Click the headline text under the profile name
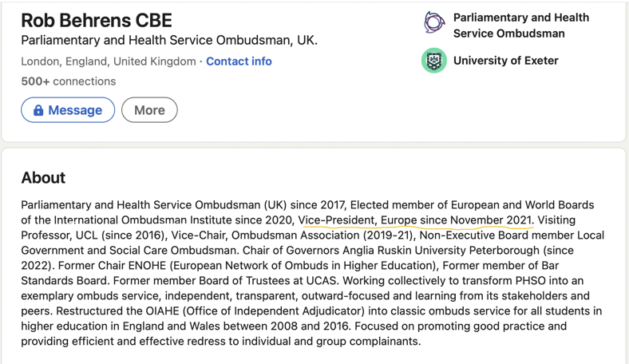The height and width of the screenshot is (364, 629). click(x=169, y=41)
